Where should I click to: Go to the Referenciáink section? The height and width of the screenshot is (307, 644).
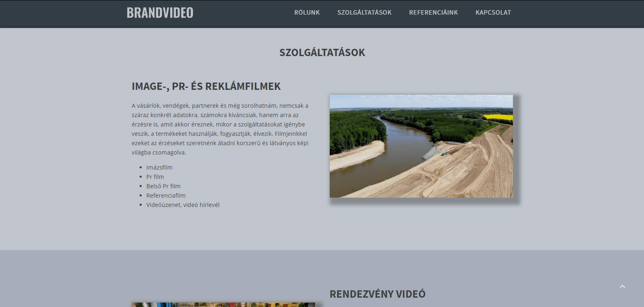point(433,13)
